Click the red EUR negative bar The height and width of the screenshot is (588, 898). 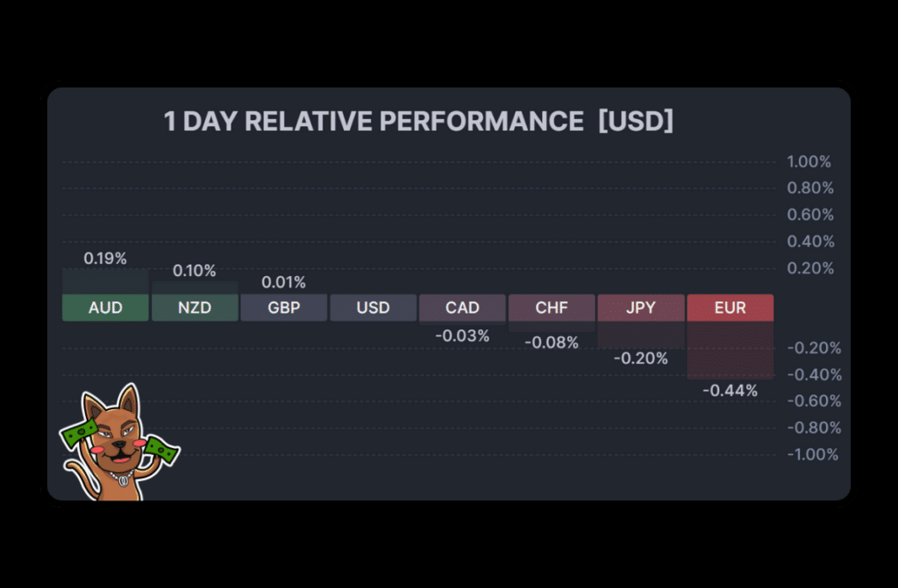coord(730,350)
